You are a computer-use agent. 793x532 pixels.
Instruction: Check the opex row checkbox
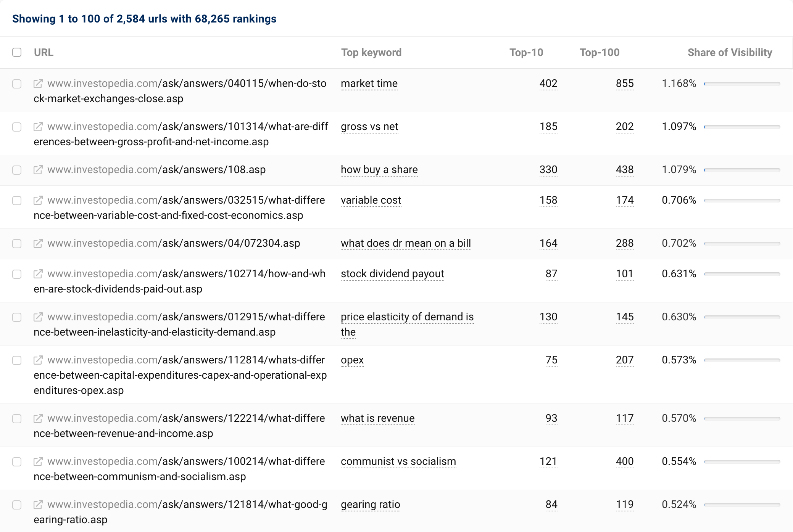[x=17, y=360]
